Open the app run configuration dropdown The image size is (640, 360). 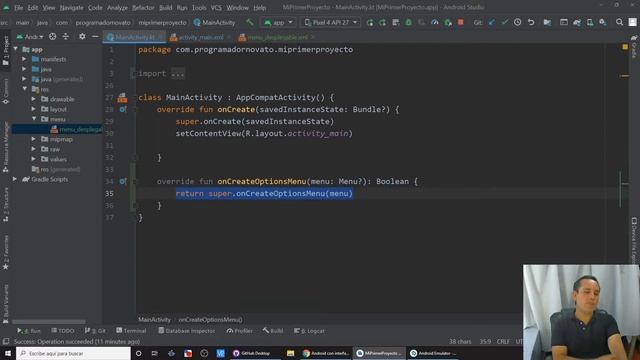coord(278,22)
